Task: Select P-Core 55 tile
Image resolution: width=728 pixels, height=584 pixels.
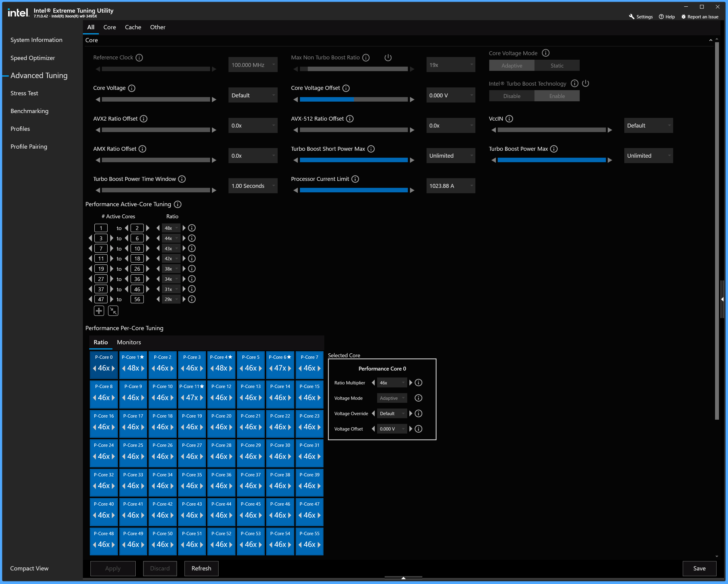Action: [309, 541]
